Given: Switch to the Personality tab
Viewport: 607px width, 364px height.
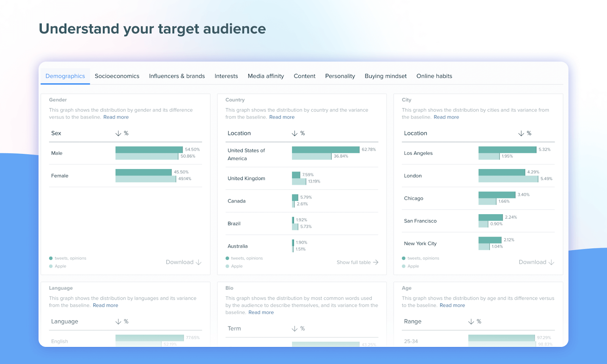Looking at the screenshot, I should coord(340,76).
